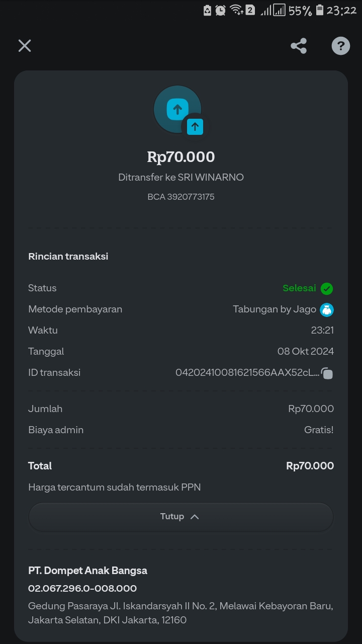Tap the battery icon in status bar

click(x=319, y=10)
